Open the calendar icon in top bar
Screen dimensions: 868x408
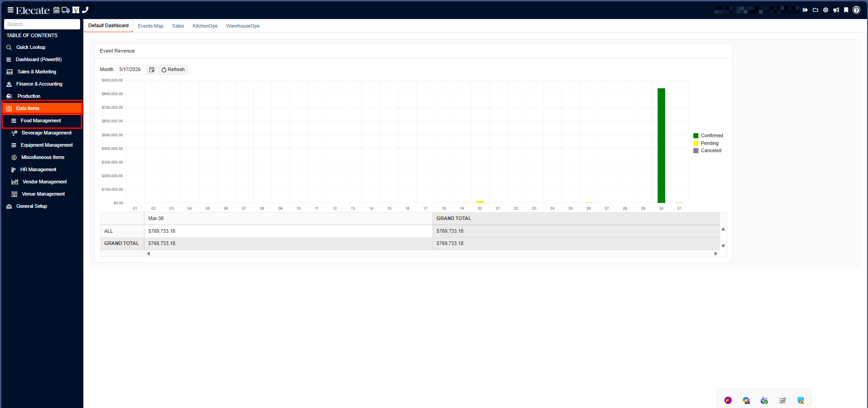(x=57, y=10)
